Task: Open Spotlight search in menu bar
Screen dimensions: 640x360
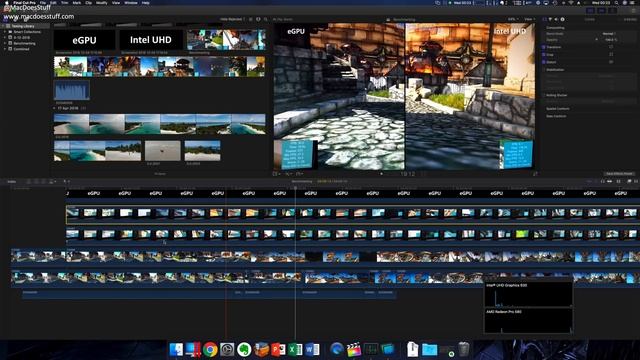Action: pos(616,2)
